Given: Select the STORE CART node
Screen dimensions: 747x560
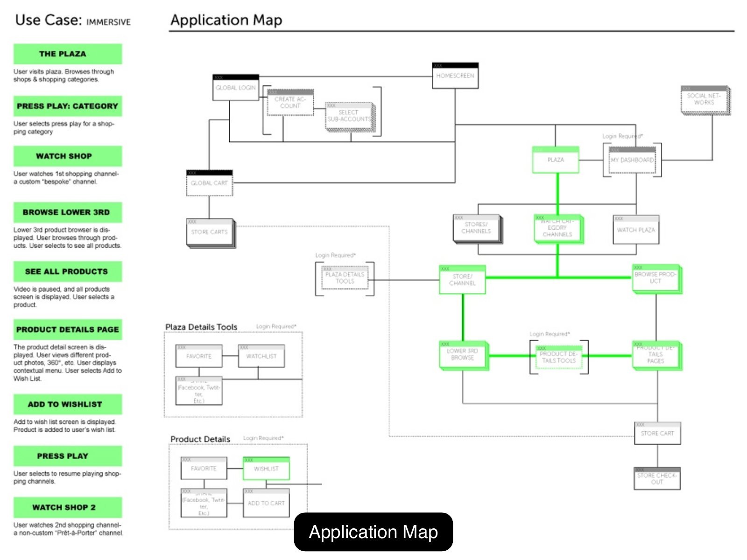Looking at the screenshot, I should (657, 433).
